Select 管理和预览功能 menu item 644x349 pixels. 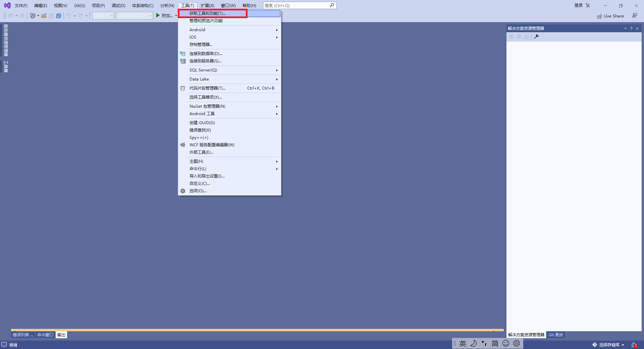pyautogui.click(x=230, y=21)
